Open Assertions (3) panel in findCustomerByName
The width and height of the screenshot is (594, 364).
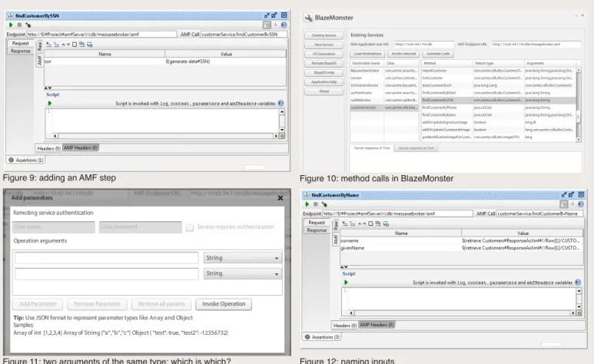coord(322,336)
